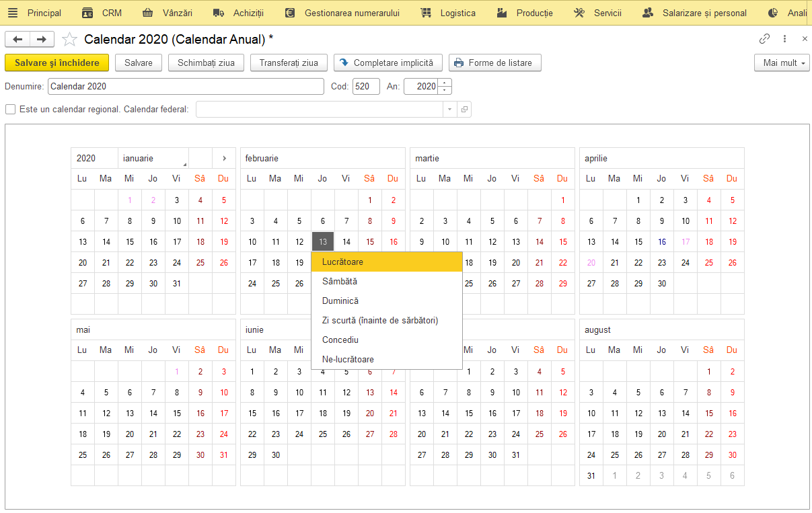Click the CRM section icon
This screenshot has width=812, height=513.
pos(87,13)
